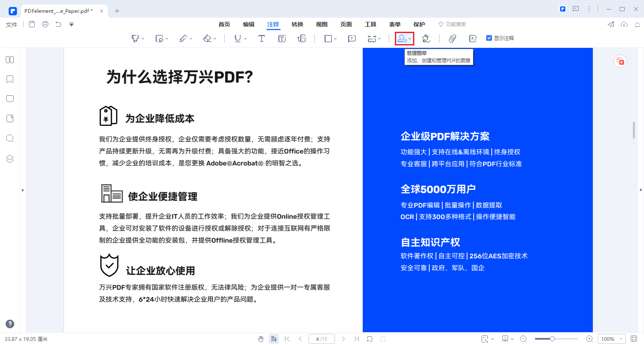644x345 pixels.
Task: Add an attachment with the paperclip icon
Action: click(452, 38)
